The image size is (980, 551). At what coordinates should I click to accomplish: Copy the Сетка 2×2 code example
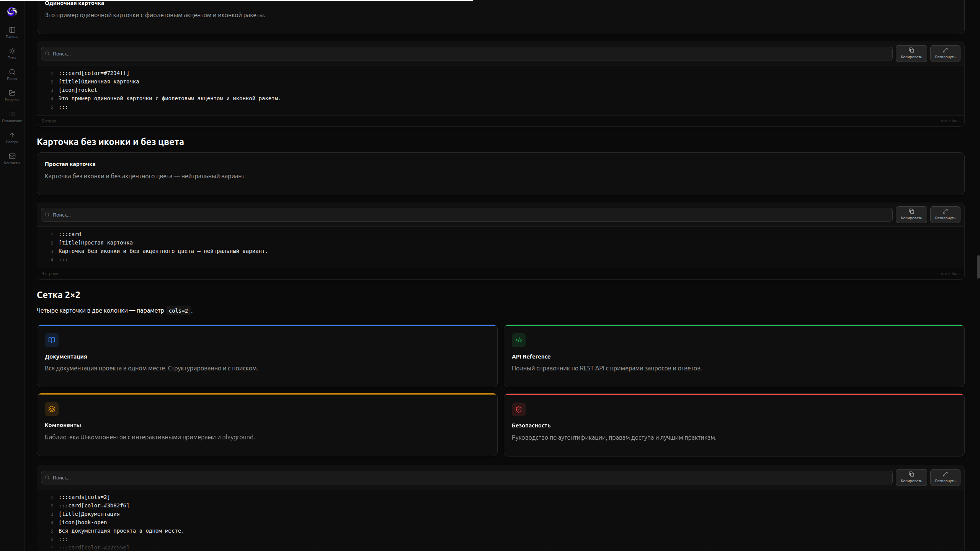(911, 477)
